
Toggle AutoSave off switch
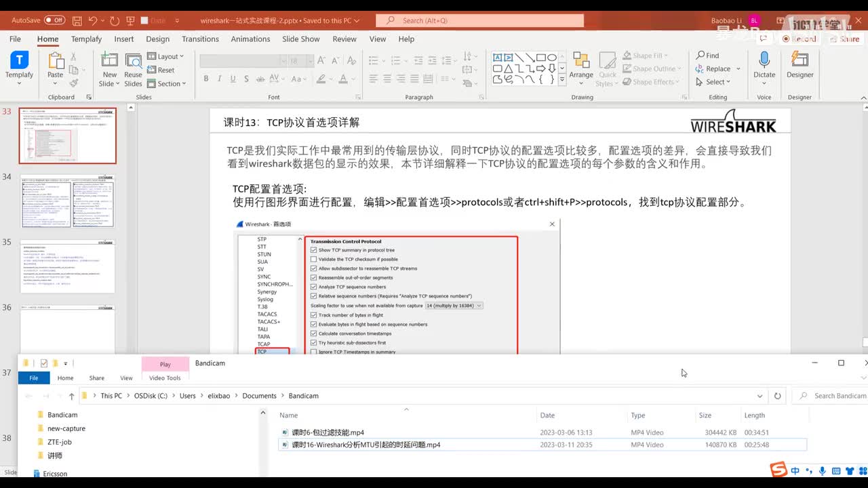[54, 20]
